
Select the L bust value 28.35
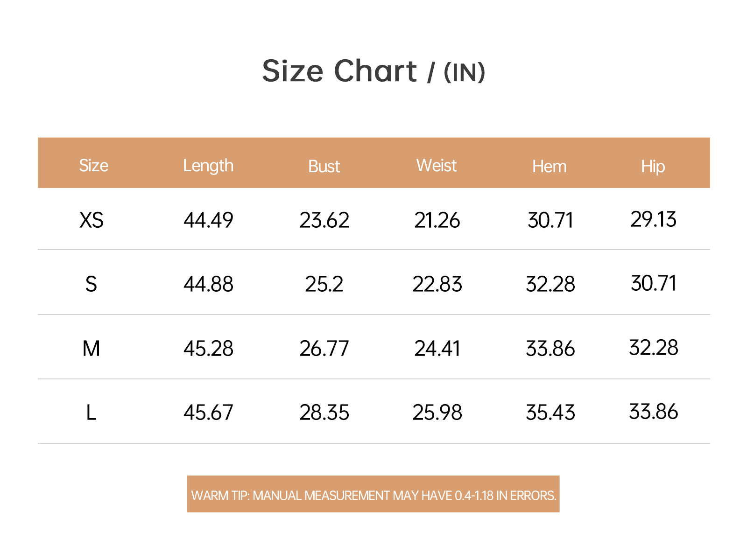324,413
